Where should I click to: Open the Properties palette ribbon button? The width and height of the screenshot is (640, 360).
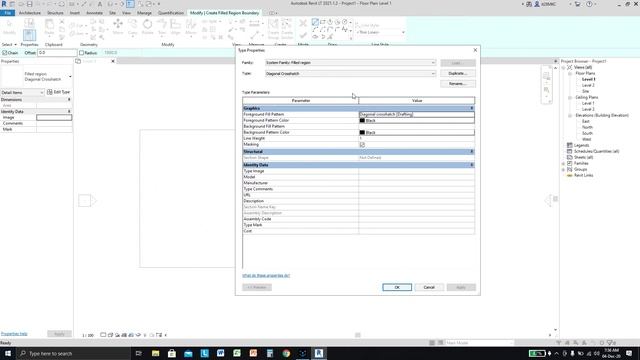coord(29,35)
